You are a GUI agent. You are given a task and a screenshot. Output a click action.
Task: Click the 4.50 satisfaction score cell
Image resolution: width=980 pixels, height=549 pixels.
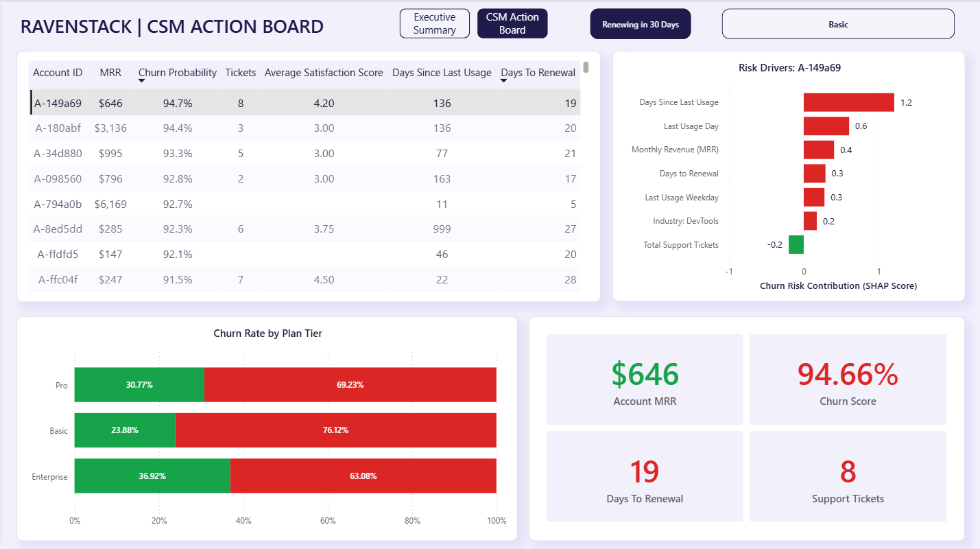click(x=324, y=280)
